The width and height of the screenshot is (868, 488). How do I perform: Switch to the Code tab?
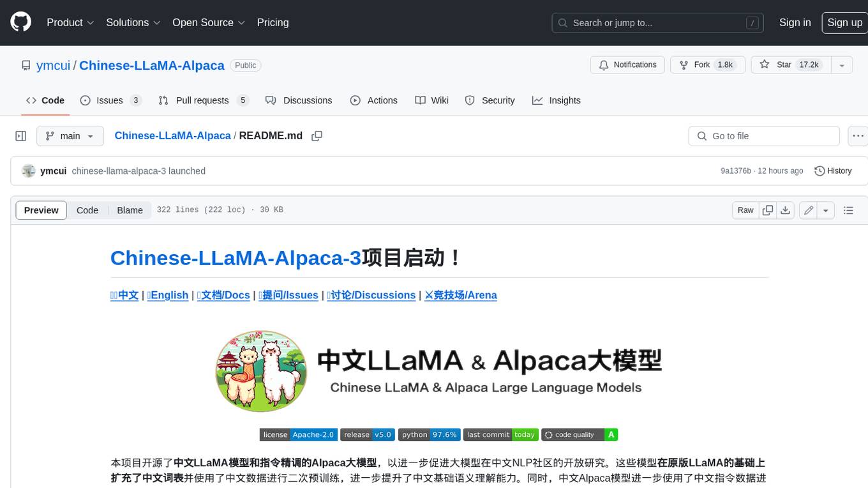coord(45,100)
